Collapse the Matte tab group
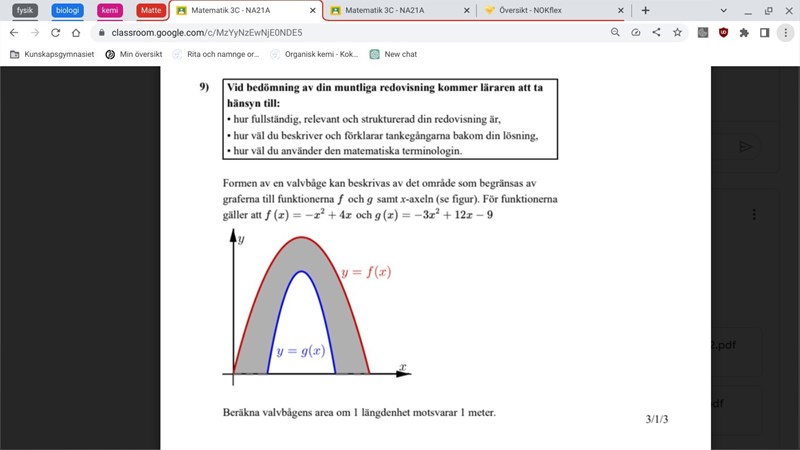800x450 pixels. pos(151,10)
